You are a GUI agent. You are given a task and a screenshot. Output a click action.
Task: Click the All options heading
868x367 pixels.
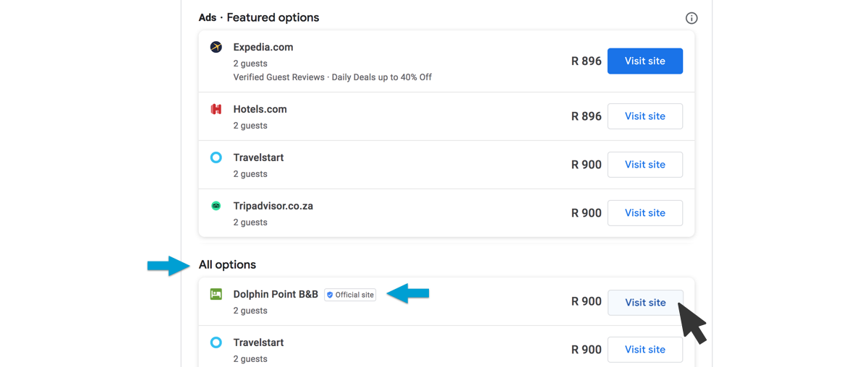click(x=227, y=264)
